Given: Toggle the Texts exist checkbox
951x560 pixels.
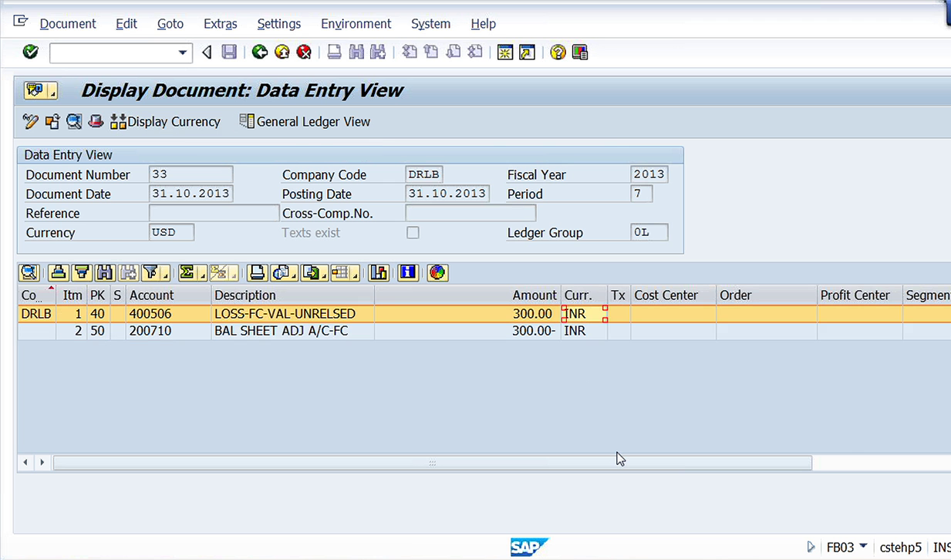Looking at the screenshot, I should (x=413, y=232).
